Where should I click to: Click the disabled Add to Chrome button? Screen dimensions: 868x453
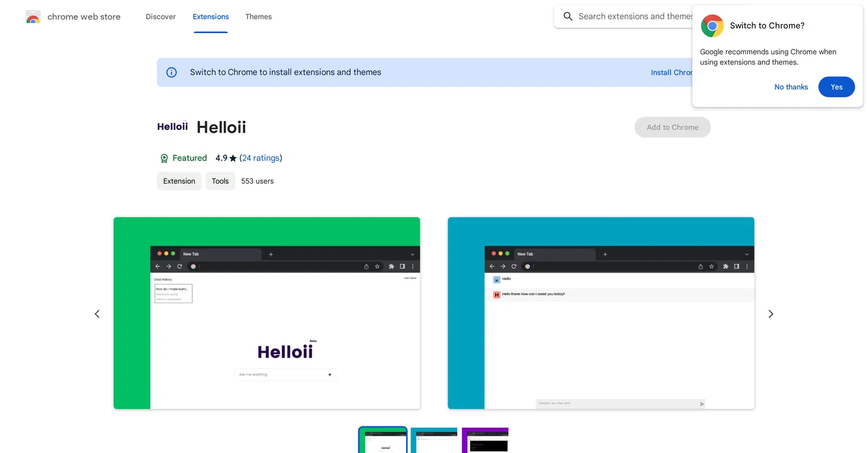coord(672,127)
